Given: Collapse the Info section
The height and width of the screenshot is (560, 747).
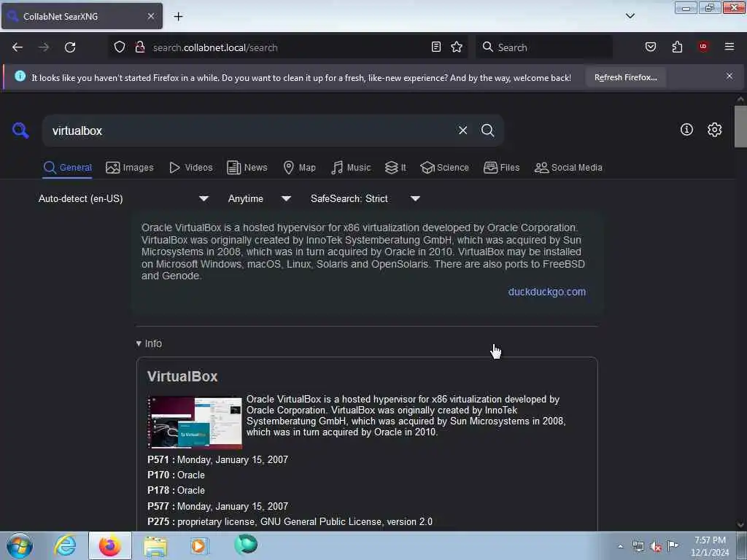Looking at the screenshot, I should (149, 343).
